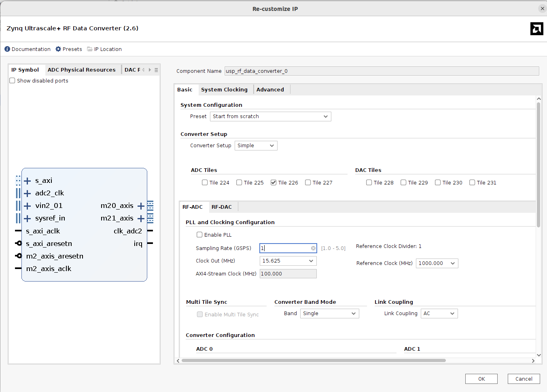Image resolution: width=547 pixels, height=392 pixels.
Task: Click the irq output port label
Action: (x=138, y=244)
